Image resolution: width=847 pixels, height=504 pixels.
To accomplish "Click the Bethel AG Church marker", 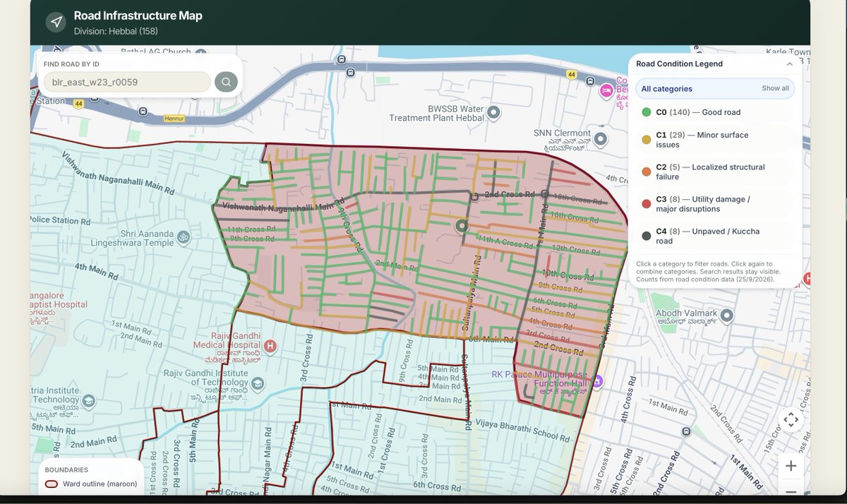I will (200, 53).
